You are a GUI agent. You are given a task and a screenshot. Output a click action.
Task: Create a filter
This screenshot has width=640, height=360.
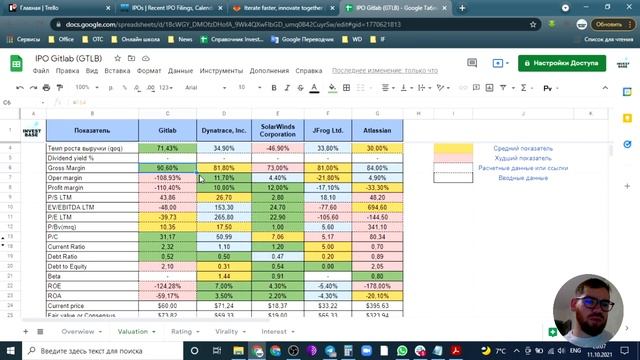coord(503,88)
